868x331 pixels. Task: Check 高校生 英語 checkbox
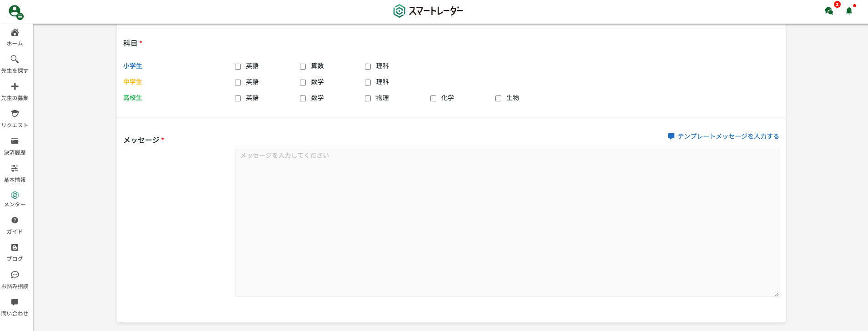tap(238, 98)
